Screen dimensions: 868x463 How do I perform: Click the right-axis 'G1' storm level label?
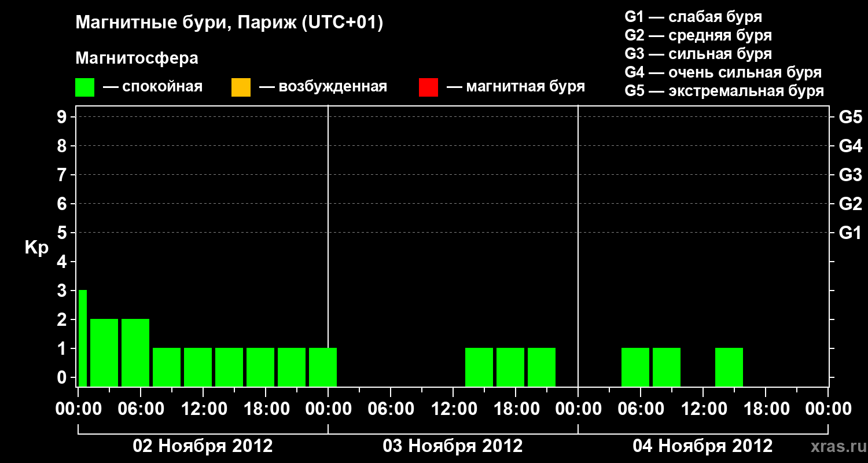pyautogui.click(x=850, y=233)
